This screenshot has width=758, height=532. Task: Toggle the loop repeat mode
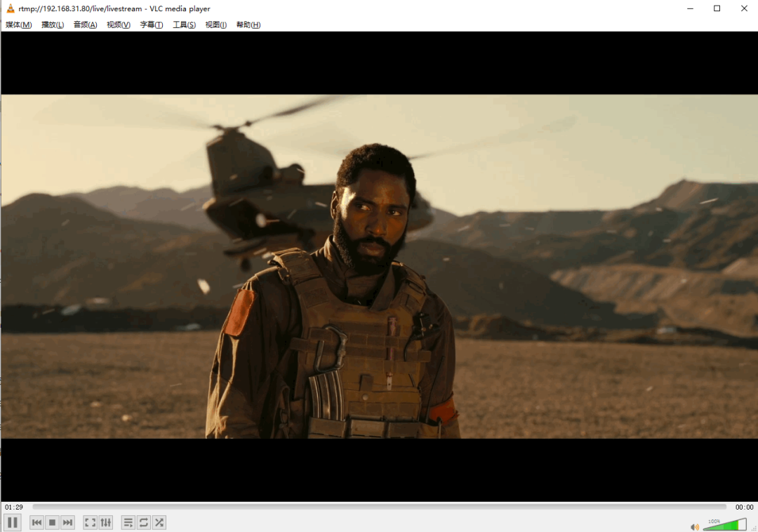143,522
